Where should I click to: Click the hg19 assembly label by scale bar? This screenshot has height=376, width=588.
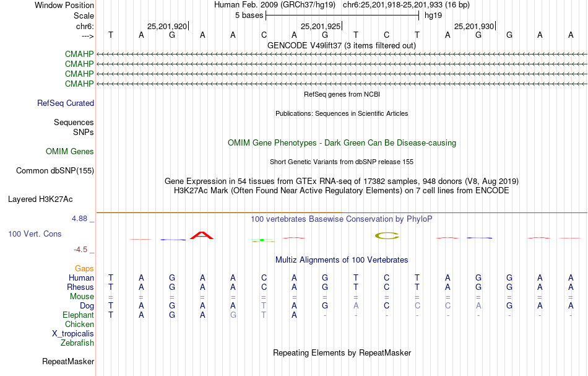click(433, 15)
